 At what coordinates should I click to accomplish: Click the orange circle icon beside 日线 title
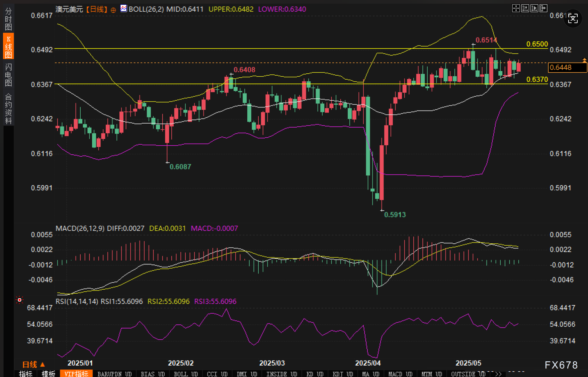(113, 10)
